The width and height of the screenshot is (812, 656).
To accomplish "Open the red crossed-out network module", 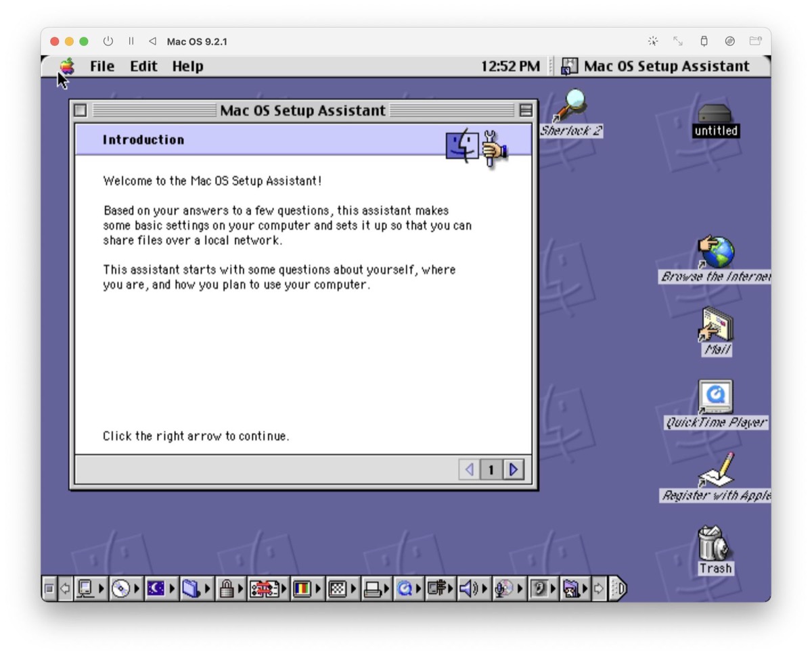I will click(269, 589).
